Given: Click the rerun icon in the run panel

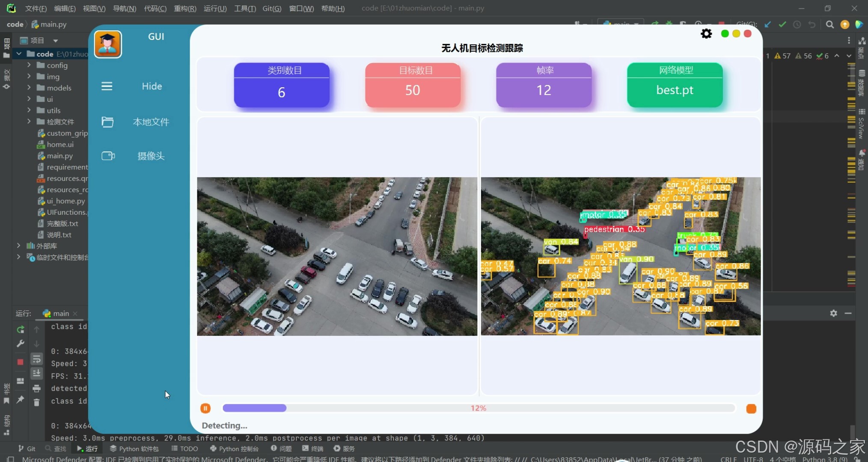Looking at the screenshot, I should (x=20, y=330).
